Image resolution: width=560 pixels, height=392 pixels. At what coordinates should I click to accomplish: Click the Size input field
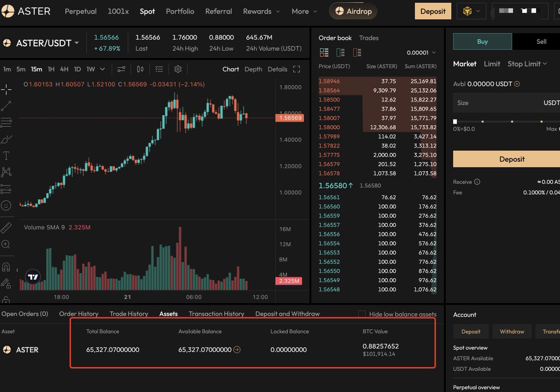(507, 103)
